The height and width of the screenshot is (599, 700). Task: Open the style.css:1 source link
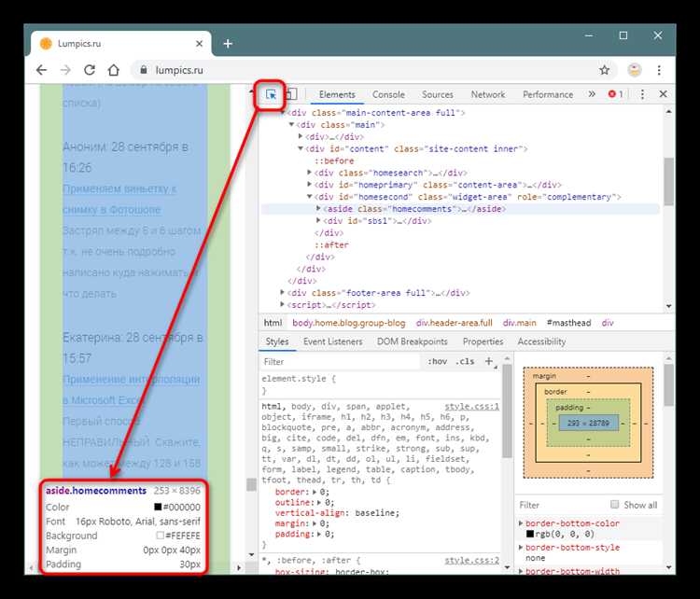[x=471, y=407]
